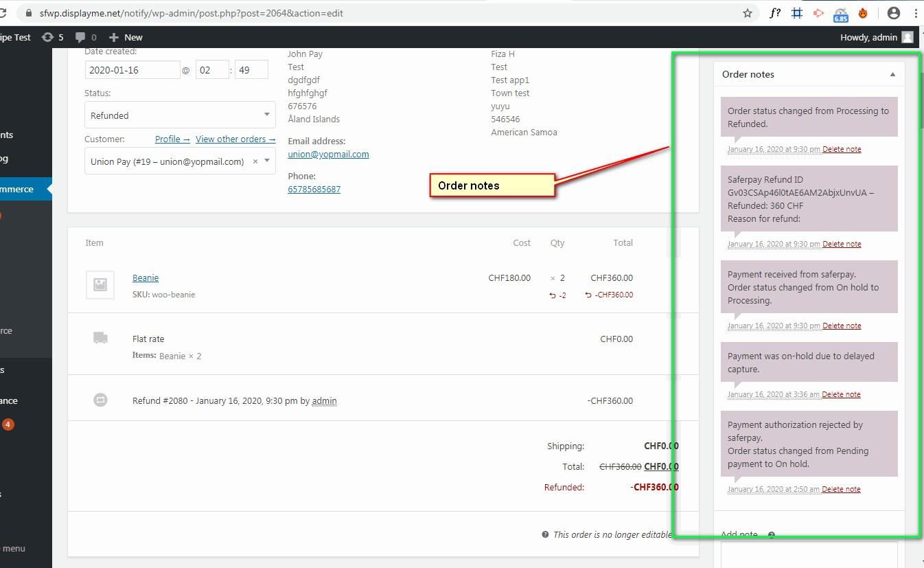Click View other orders link
Screen dimensions: 924x568
point(235,139)
